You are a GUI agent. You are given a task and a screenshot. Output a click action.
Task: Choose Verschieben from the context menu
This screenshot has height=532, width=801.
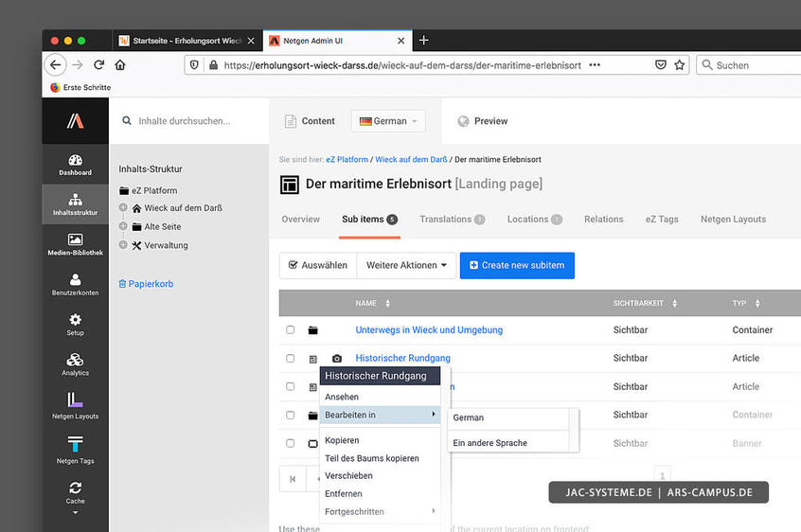(x=380, y=475)
